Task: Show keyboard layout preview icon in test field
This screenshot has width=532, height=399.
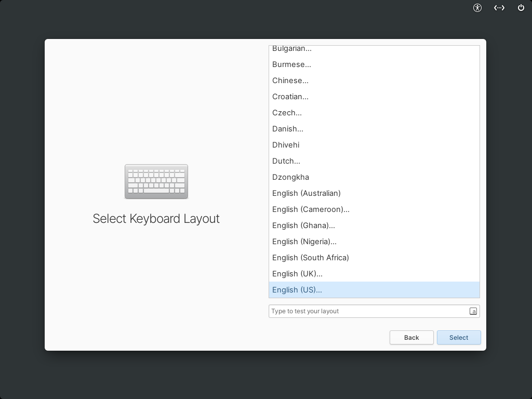Action: pos(473,311)
